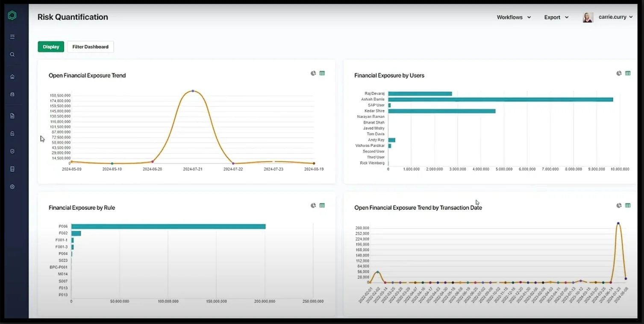Viewport: 644px width, 324px height.
Task: Select the shield-check icon in the sidebar
Action: pyautogui.click(x=12, y=151)
